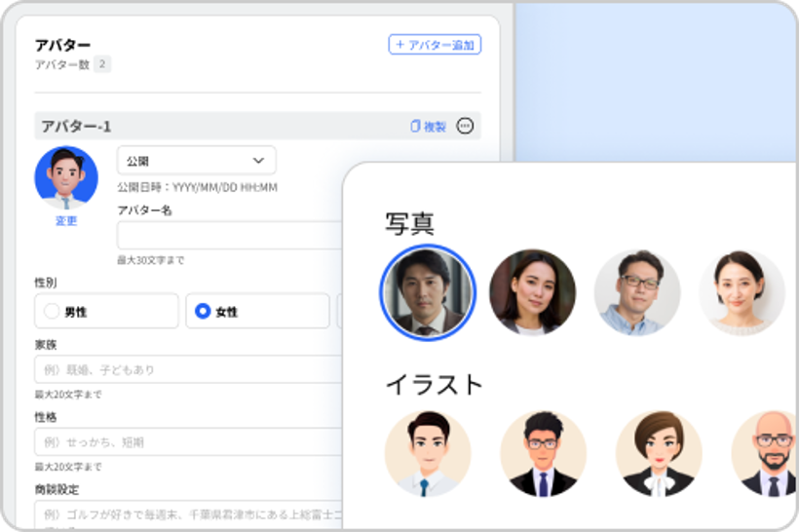The image size is (799, 532).
Task: Click the 写真 section heading
Action: click(409, 224)
